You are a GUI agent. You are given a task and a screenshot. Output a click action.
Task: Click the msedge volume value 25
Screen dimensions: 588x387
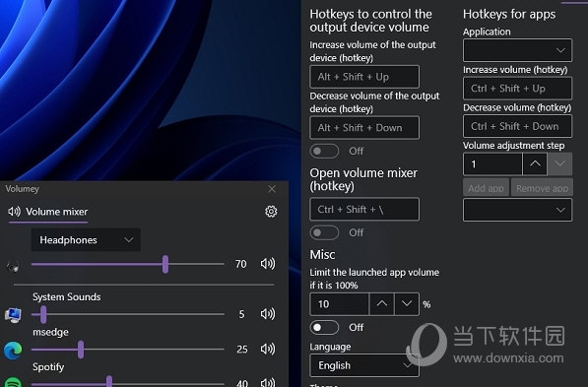click(x=242, y=350)
